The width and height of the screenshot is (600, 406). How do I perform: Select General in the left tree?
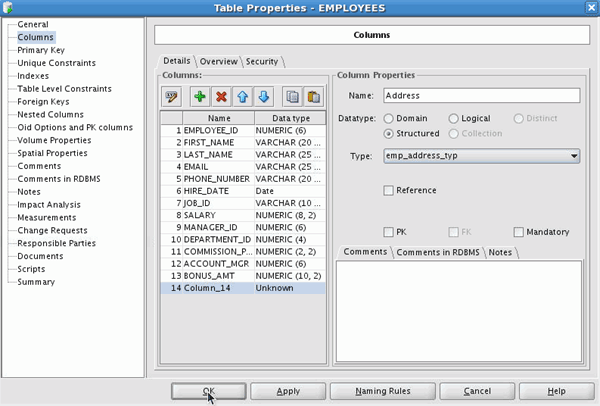tap(33, 24)
